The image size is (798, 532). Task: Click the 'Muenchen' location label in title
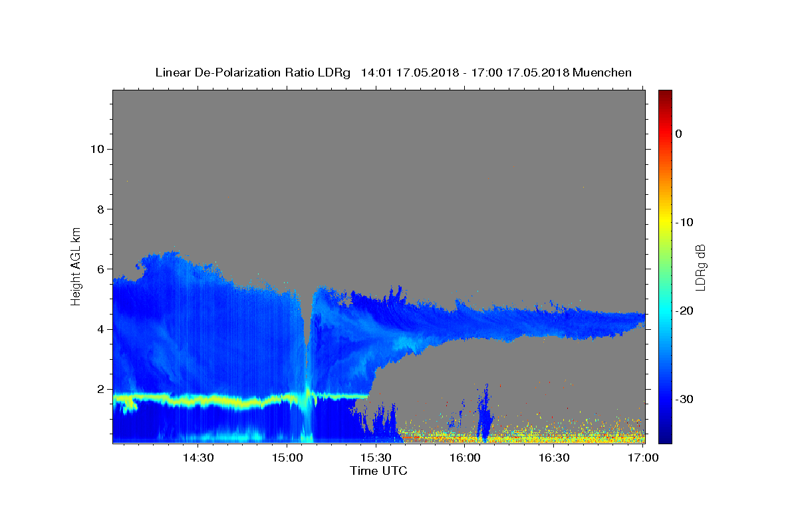coord(602,72)
